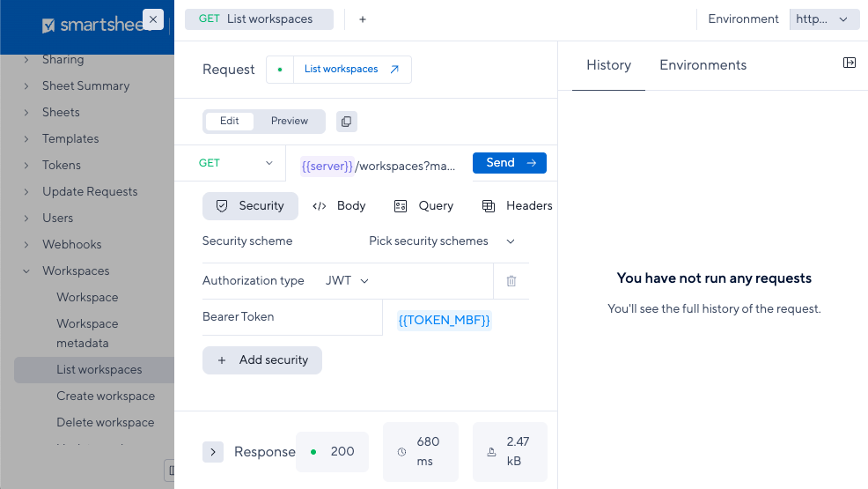Click the copy request icon beside Preview

(346, 122)
